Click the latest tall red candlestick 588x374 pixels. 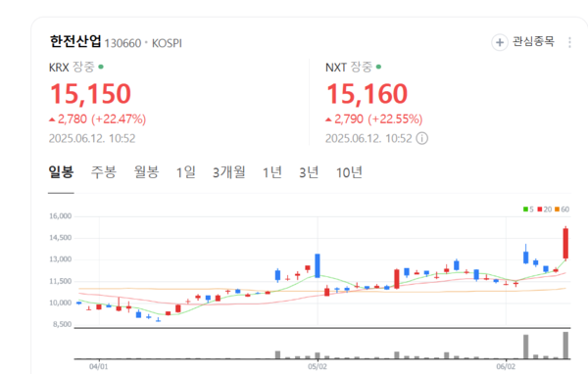(565, 243)
